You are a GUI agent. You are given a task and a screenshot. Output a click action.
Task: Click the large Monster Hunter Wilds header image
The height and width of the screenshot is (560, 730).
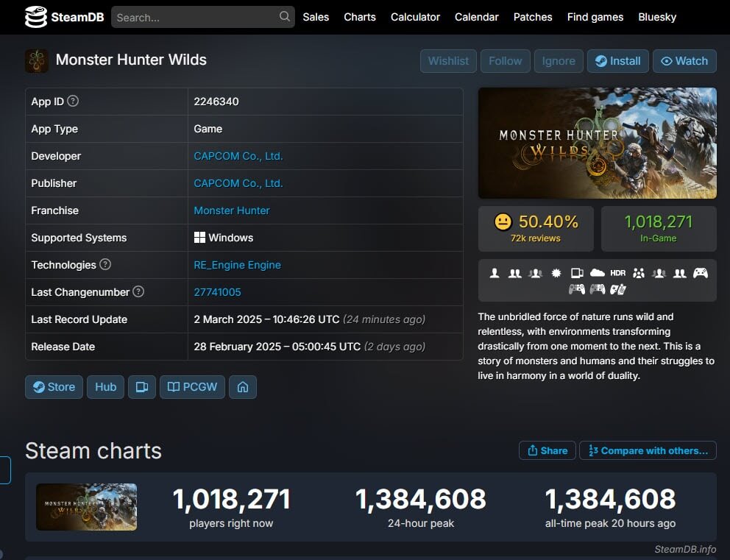(598, 143)
